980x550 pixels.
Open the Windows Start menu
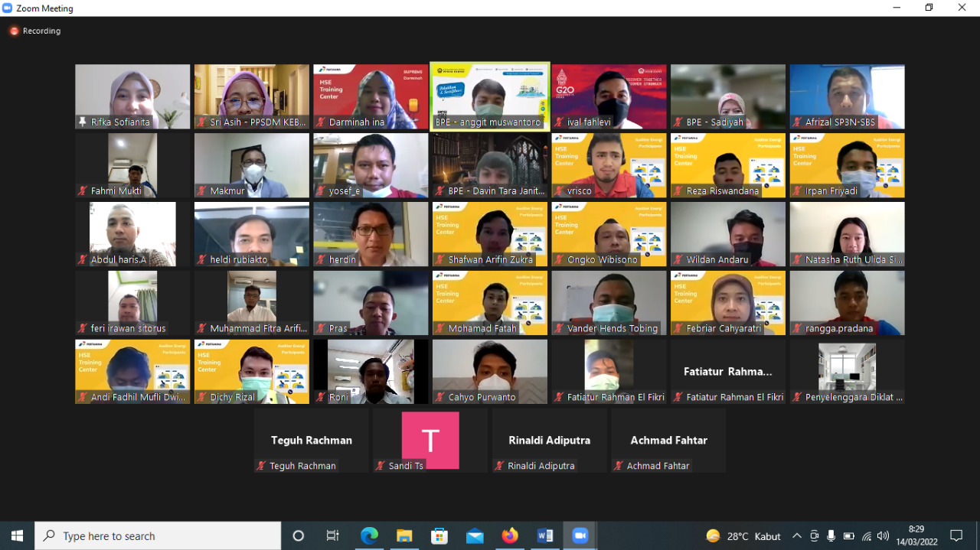point(17,536)
